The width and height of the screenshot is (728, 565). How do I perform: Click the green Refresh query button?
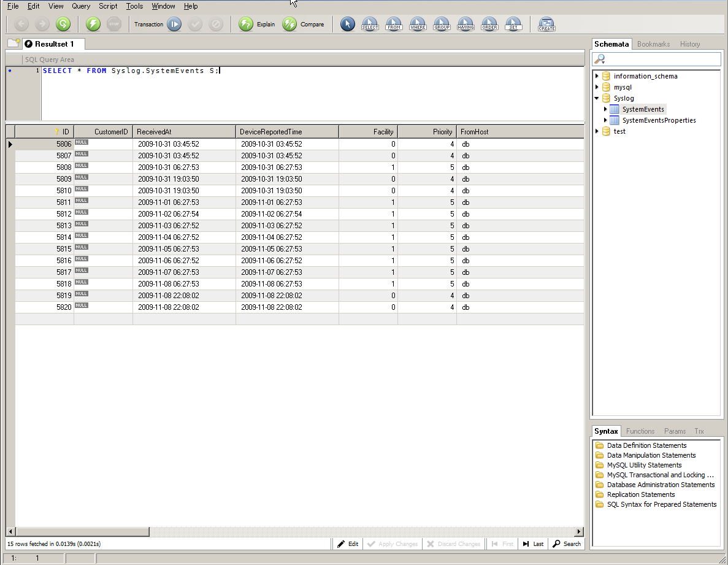tap(63, 24)
